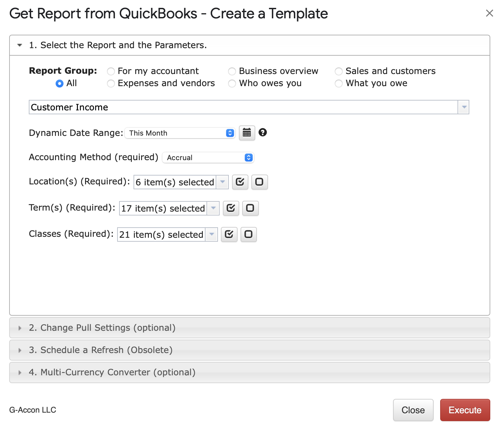Select all Classes with the check icon
Screen dimensions: 504x429
[x=229, y=234]
